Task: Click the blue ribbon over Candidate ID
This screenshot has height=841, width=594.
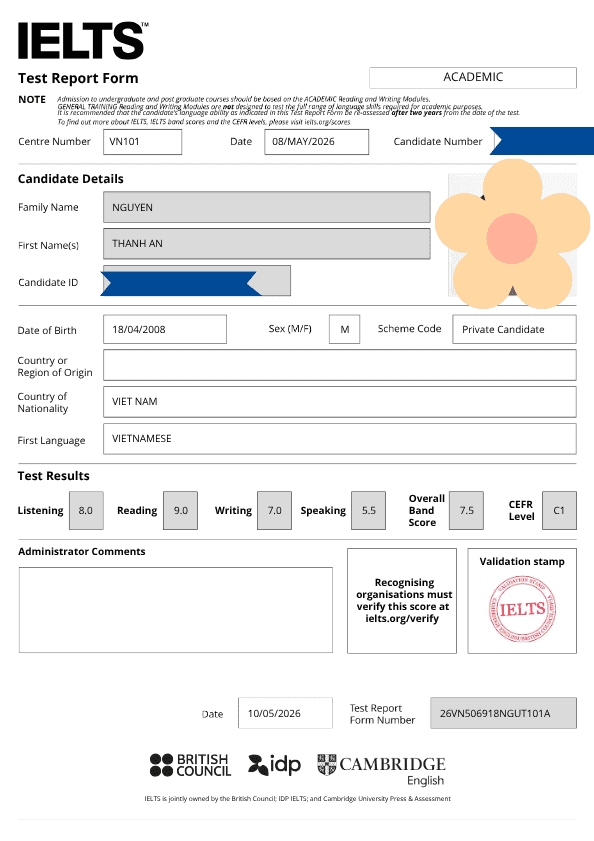Action: (179, 283)
